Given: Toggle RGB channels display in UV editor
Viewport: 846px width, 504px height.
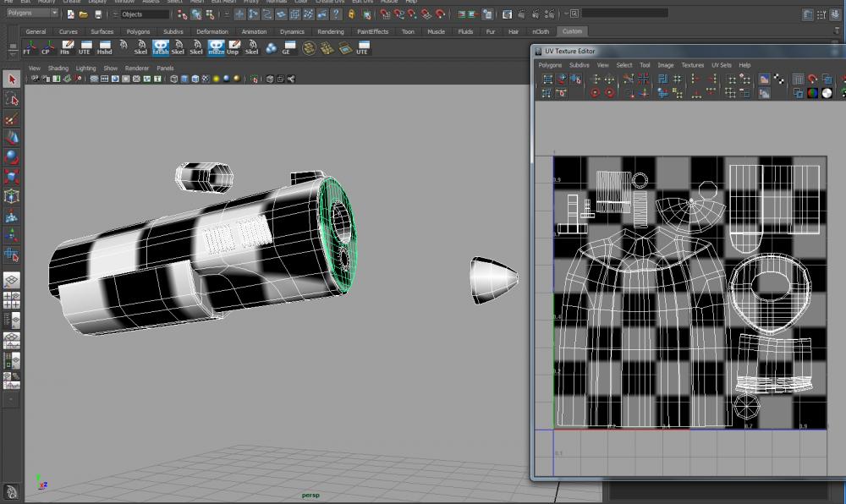Looking at the screenshot, I should (x=812, y=93).
